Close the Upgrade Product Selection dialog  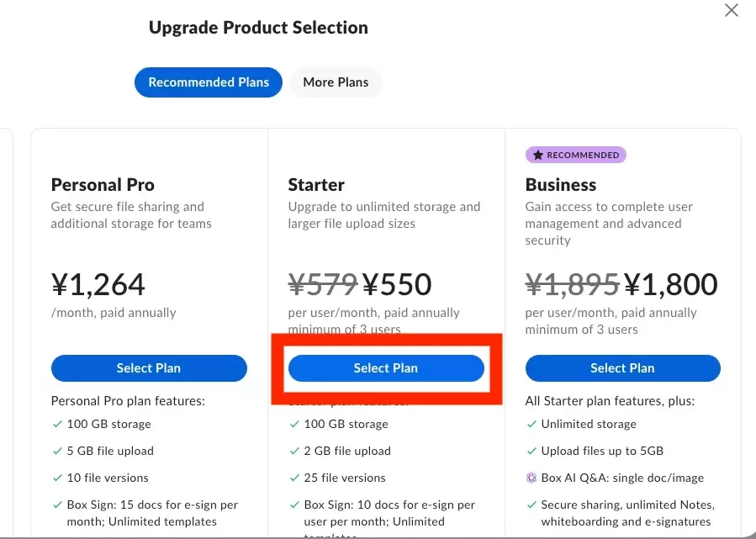[732, 11]
